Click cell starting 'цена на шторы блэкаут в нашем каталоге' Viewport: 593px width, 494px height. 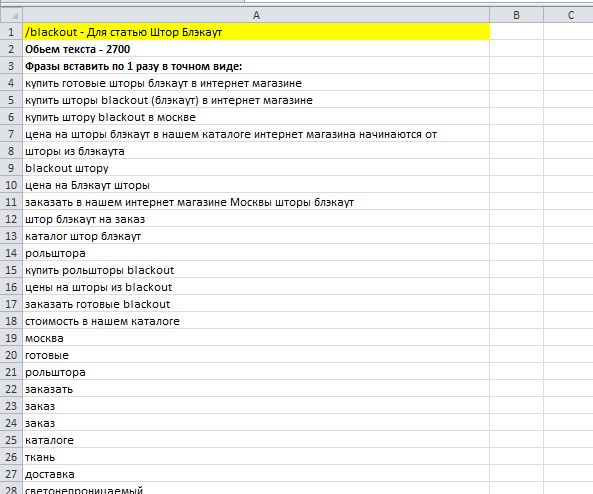click(x=256, y=134)
